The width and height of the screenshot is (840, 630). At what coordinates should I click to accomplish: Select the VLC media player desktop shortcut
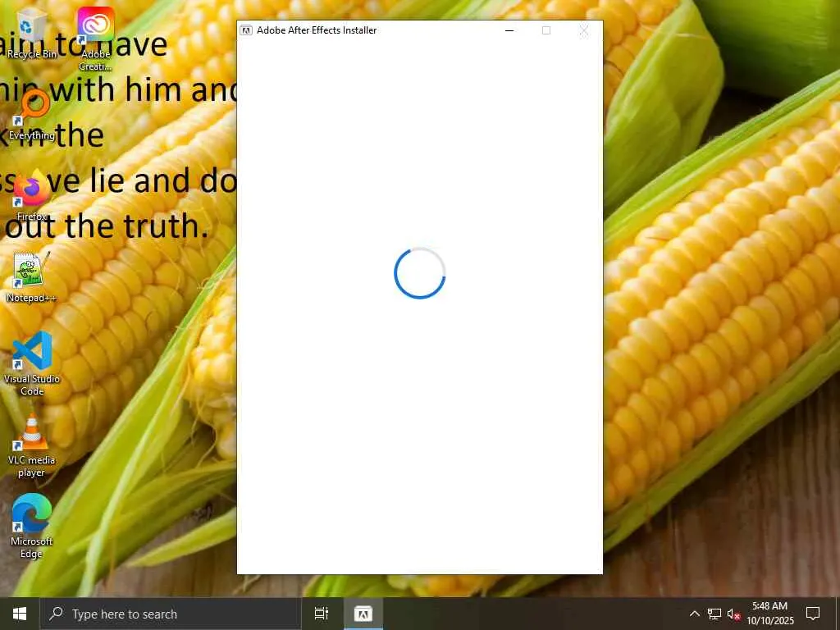(x=32, y=445)
